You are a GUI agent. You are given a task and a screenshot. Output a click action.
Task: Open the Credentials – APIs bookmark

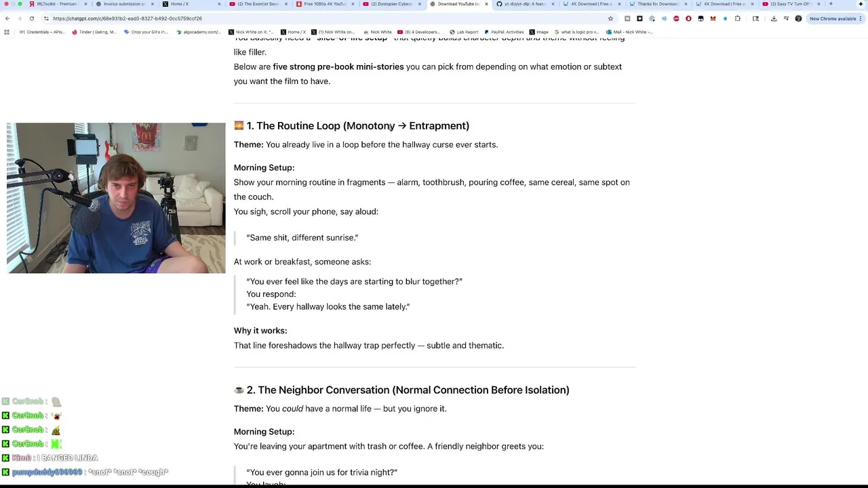tap(42, 32)
